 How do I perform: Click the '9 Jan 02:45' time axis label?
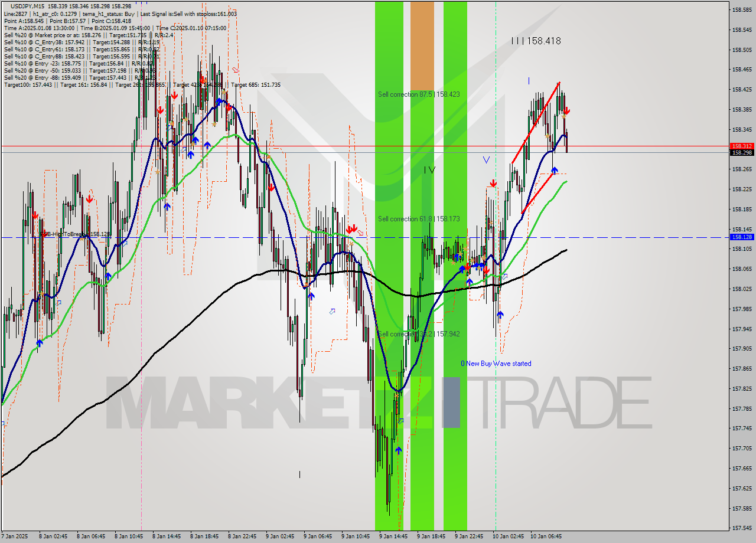point(281,537)
